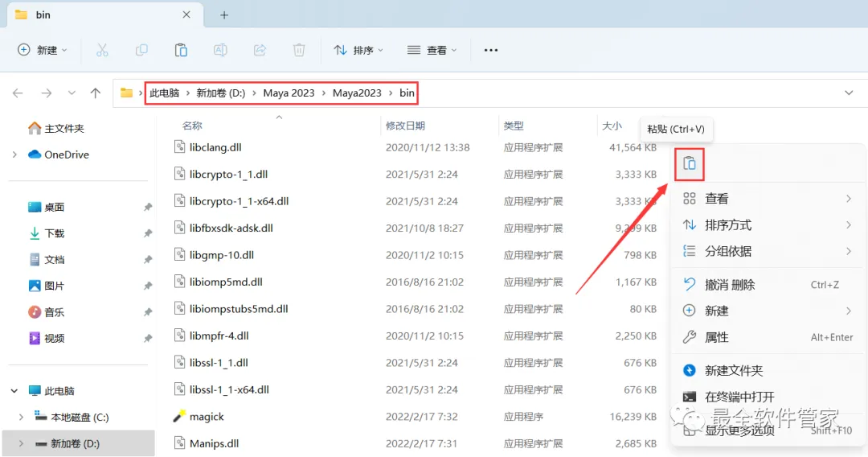The image size is (868, 457).
Task: Open the three-dot more options menu
Action: coord(491,51)
